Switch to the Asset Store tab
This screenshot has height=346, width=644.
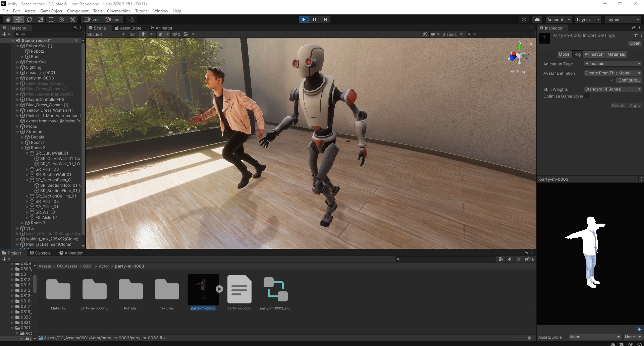[128, 28]
